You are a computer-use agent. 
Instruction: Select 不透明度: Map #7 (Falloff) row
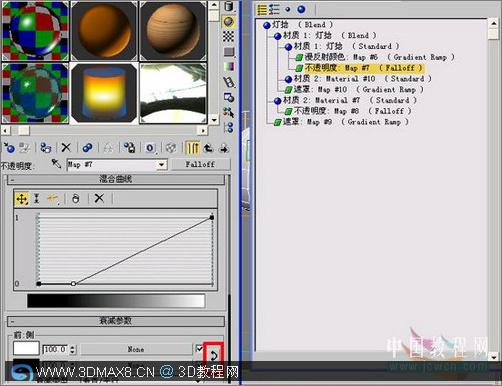pyautogui.click(x=359, y=68)
